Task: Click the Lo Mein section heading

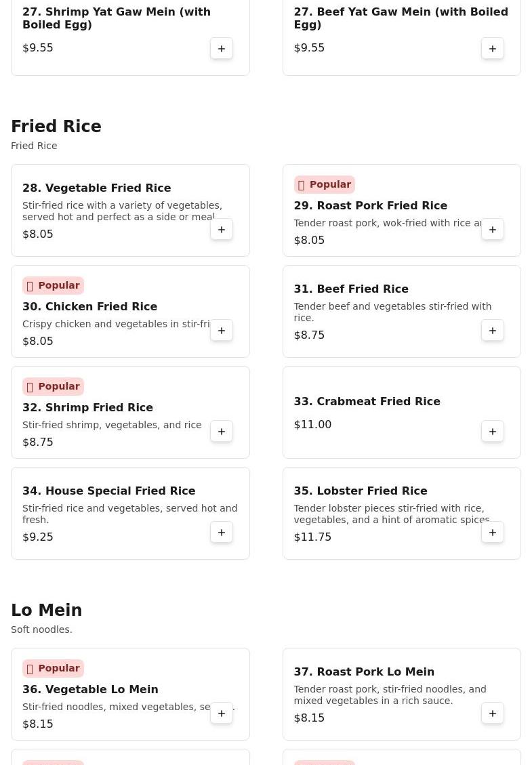Action: coord(46,611)
